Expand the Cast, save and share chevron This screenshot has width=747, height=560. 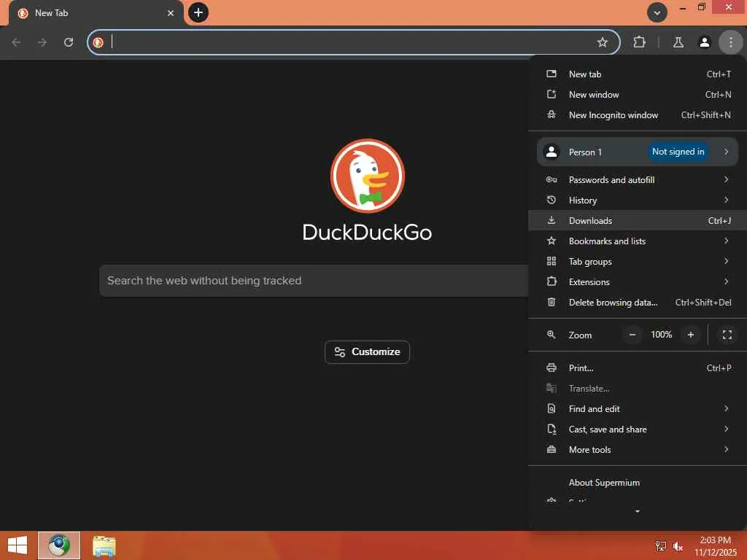pyautogui.click(x=726, y=429)
